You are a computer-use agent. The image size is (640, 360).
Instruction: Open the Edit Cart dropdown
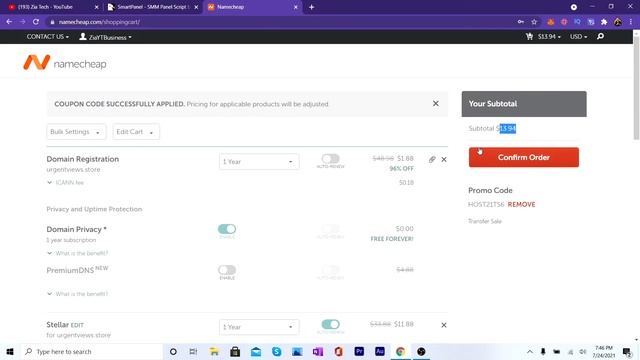coord(136,132)
